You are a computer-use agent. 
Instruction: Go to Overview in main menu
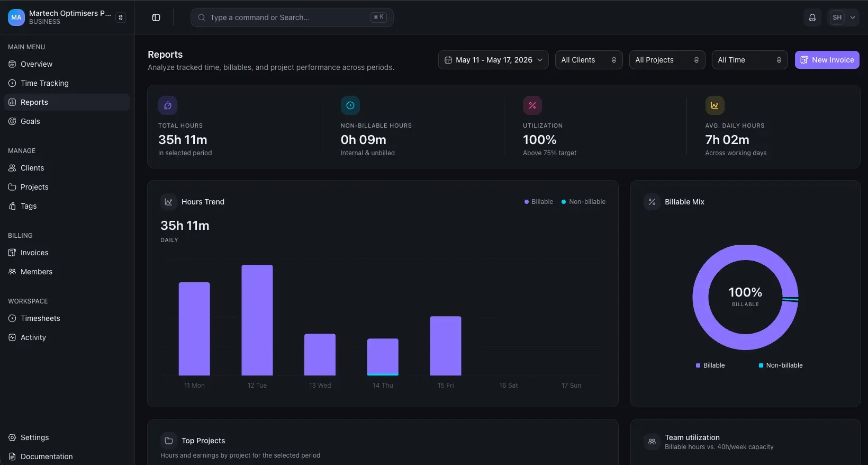67,64
